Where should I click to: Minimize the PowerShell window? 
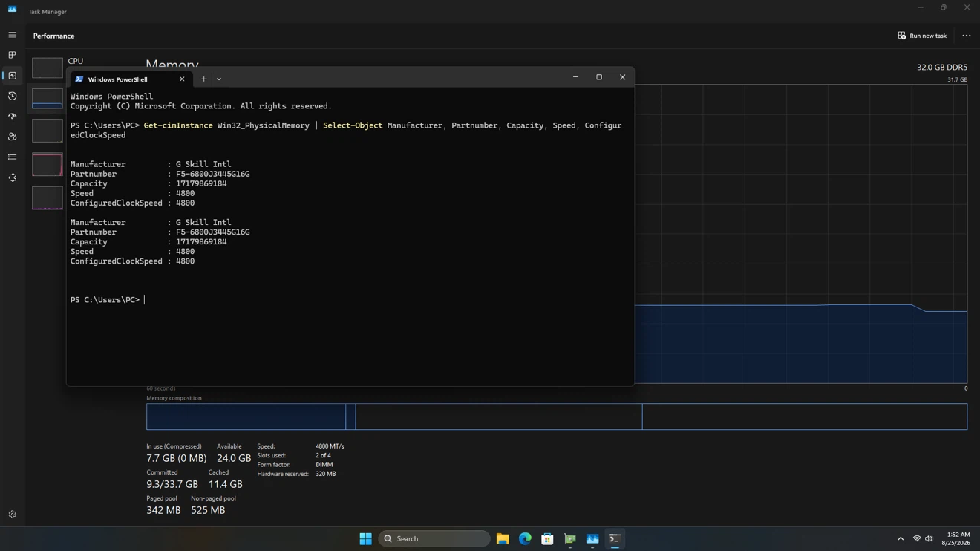pyautogui.click(x=575, y=77)
